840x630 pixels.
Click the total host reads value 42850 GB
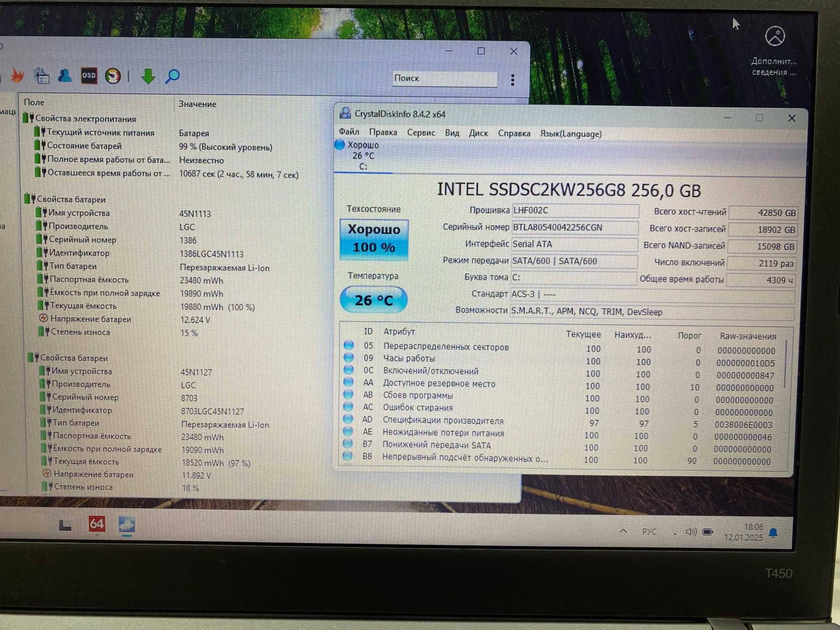763,213
